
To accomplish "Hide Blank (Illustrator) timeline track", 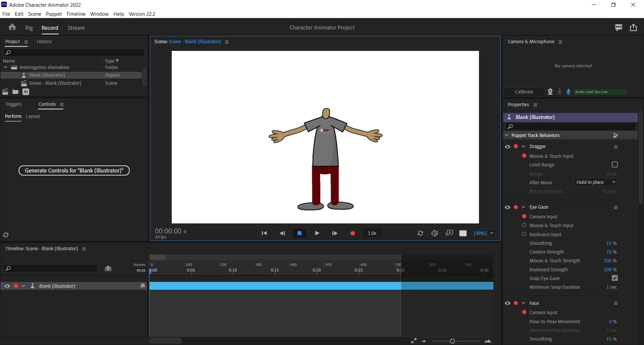I will [x=7, y=286].
